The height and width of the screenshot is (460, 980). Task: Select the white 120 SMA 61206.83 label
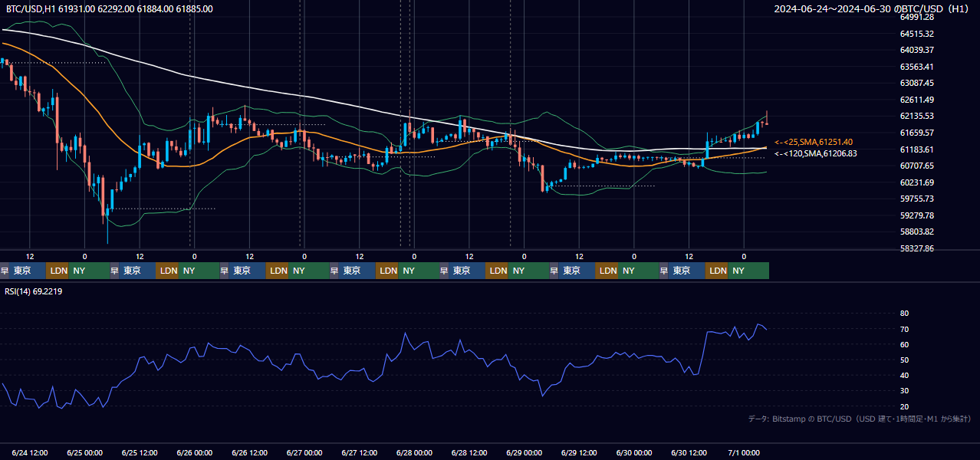[x=816, y=153]
